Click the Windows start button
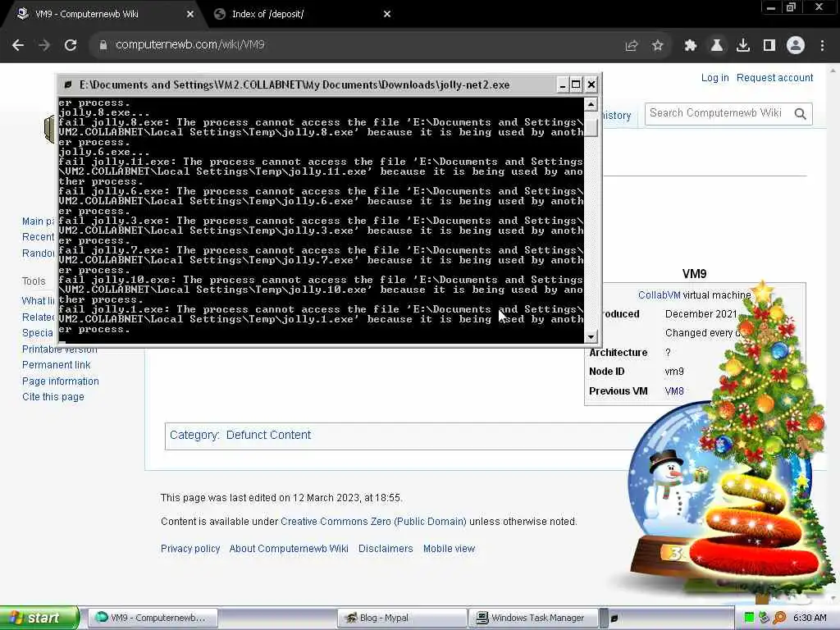This screenshot has width=840, height=630. click(39, 618)
